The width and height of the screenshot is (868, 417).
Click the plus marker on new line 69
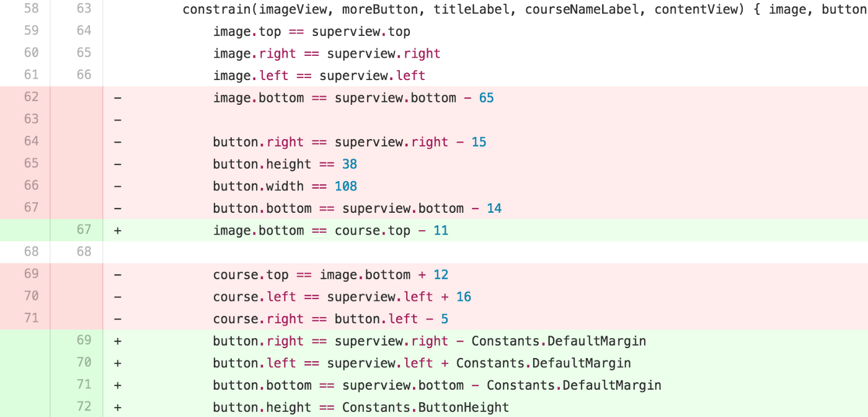coord(118,341)
